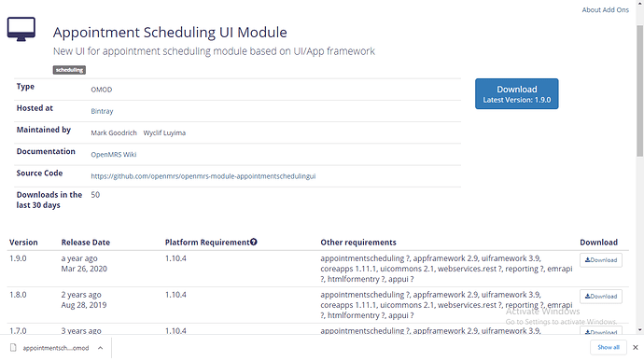Click the Source Code label

point(39,173)
